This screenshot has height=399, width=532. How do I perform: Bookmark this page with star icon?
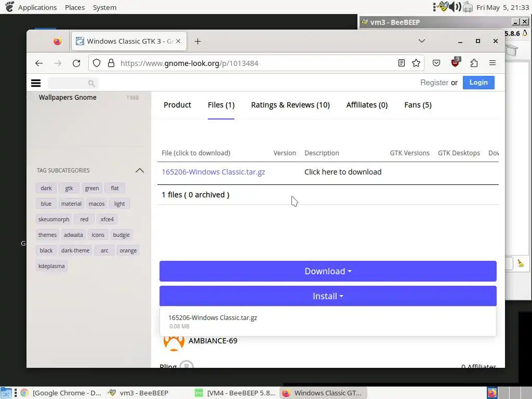[x=416, y=63]
